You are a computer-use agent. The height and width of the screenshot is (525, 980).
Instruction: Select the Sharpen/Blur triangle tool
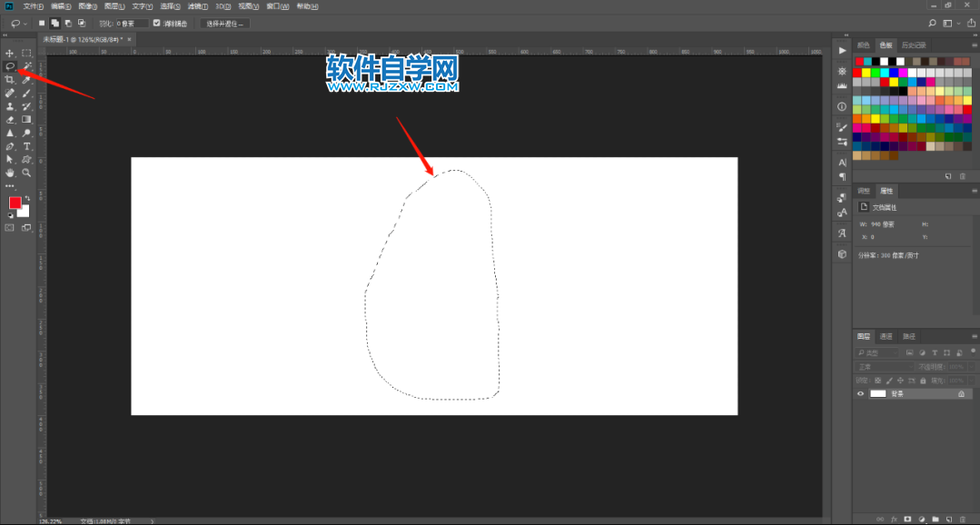(x=9, y=133)
